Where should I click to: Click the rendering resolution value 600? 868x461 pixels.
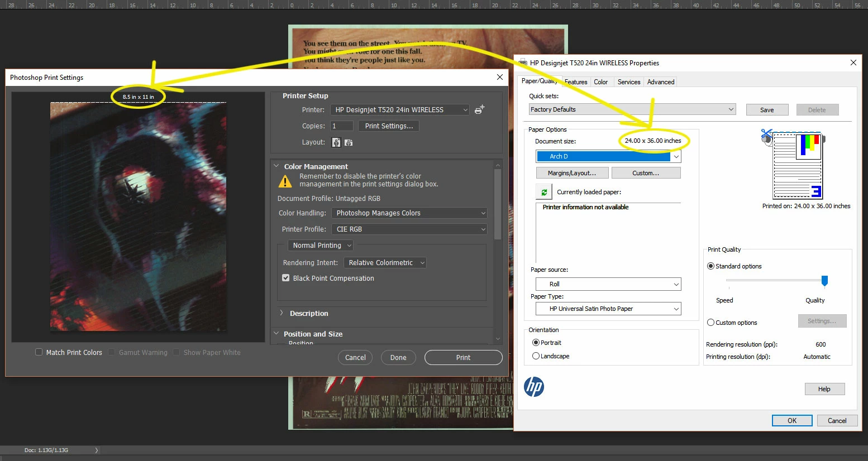821,344
